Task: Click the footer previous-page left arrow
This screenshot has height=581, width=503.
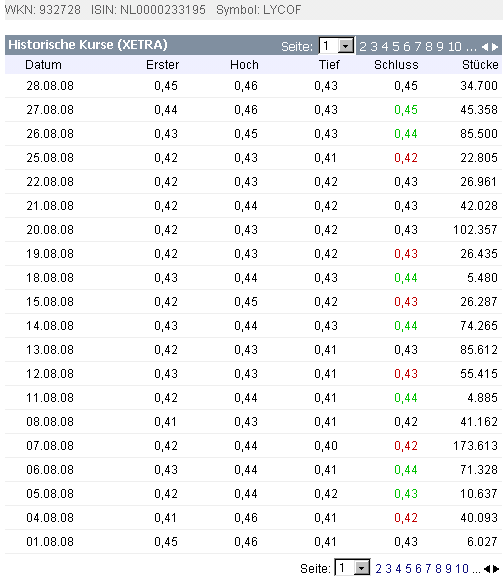Action: (x=486, y=568)
